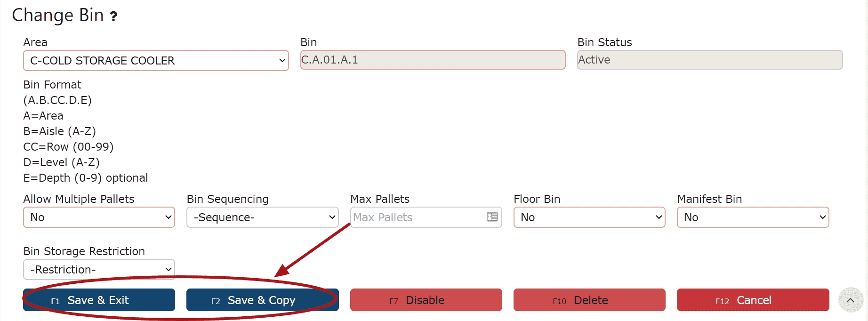Click the Manifest Bin dropdown chevron arrow

822,217
